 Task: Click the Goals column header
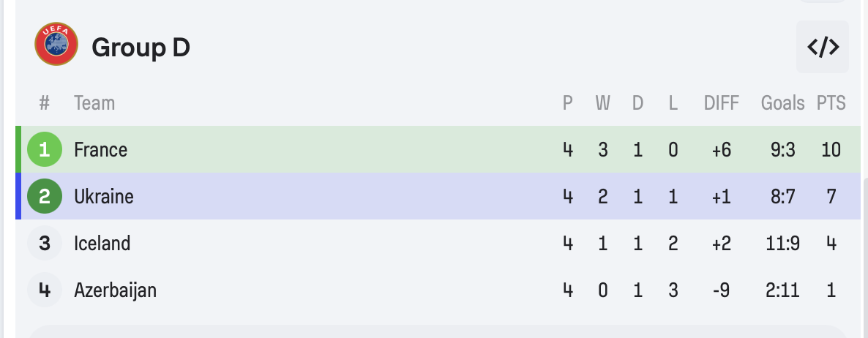pos(782,103)
